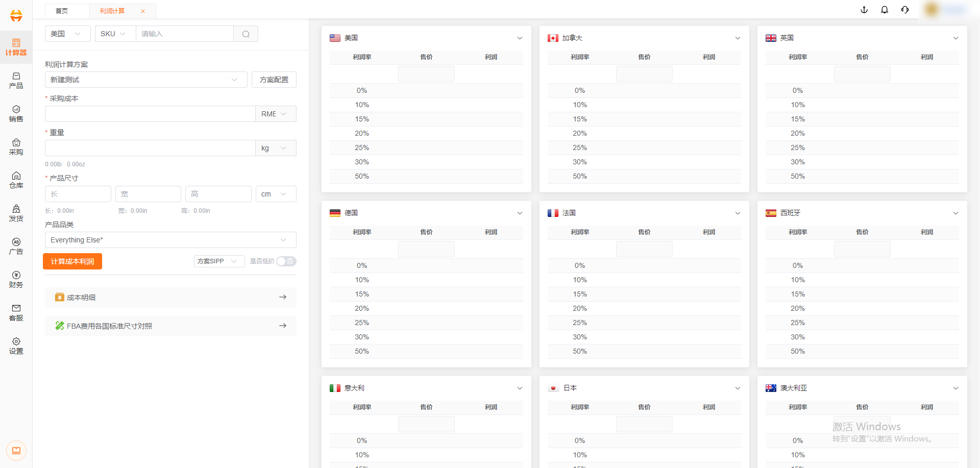Go to 采购 purchasing in sidebar
This screenshot has height=468, width=980.
(16, 146)
